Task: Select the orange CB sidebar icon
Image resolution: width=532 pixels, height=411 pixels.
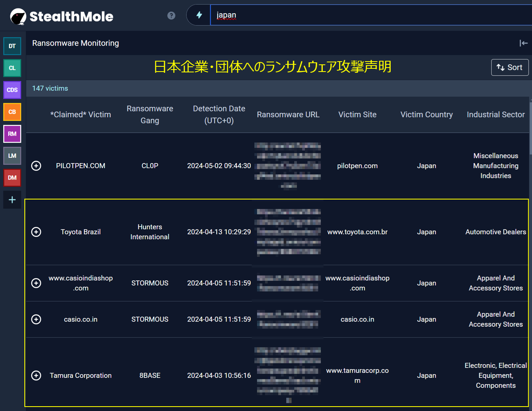Action: pos(12,112)
